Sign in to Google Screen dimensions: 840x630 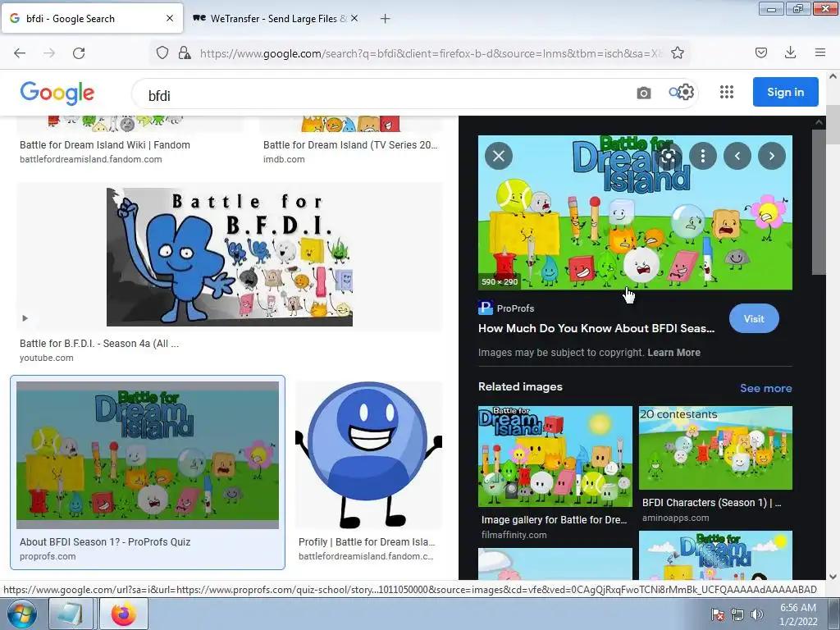point(785,92)
